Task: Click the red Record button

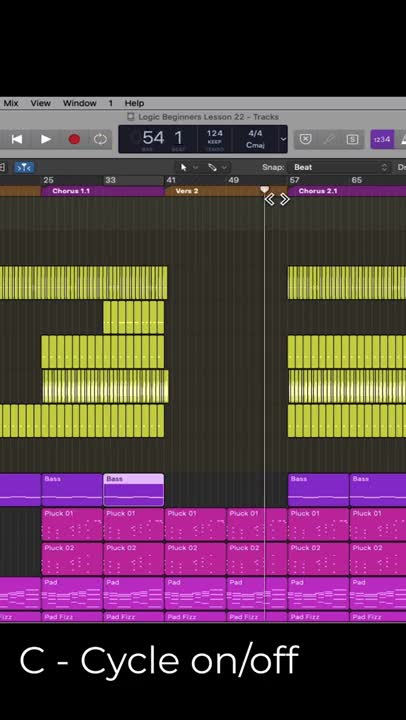Action: pyautogui.click(x=74, y=139)
